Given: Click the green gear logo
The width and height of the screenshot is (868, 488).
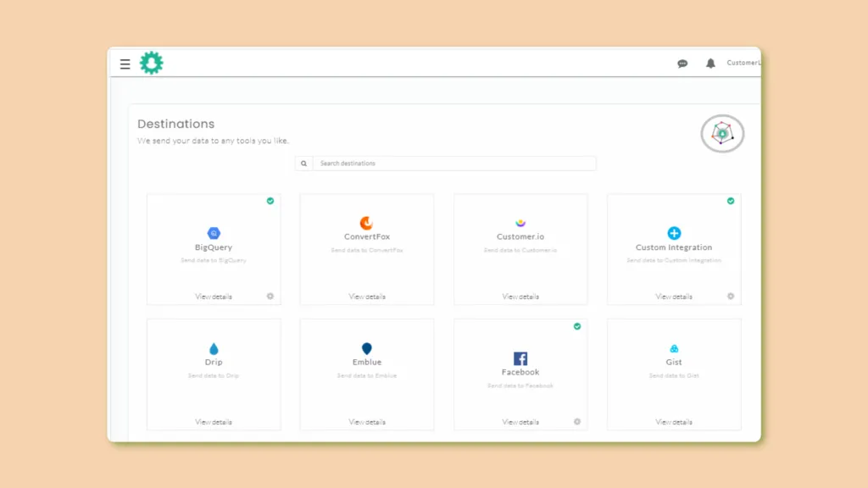Looking at the screenshot, I should (x=151, y=63).
